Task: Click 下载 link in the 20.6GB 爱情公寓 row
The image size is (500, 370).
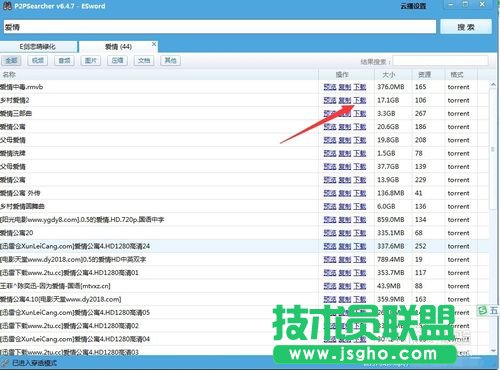Action: point(360,127)
